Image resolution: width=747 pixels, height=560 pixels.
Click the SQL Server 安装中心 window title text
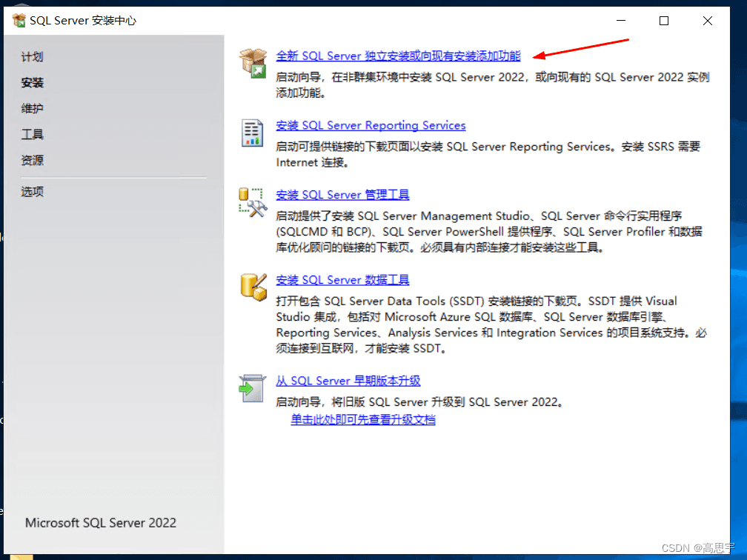[83, 21]
